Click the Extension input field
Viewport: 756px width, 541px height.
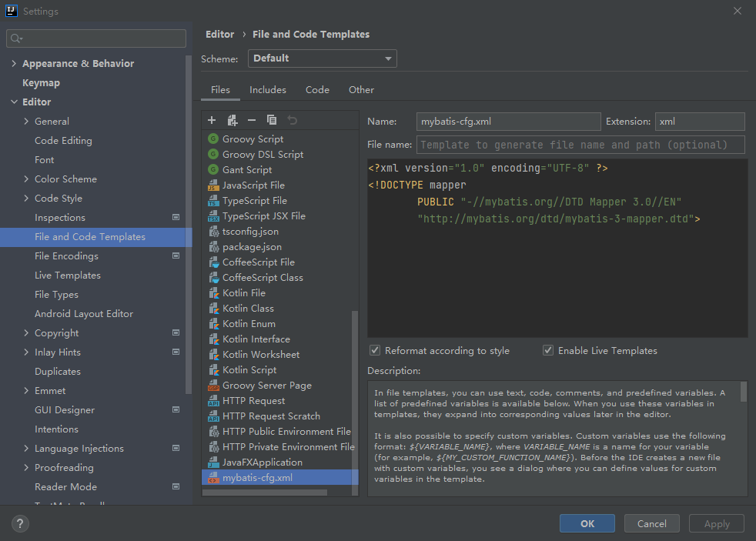[700, 122]
